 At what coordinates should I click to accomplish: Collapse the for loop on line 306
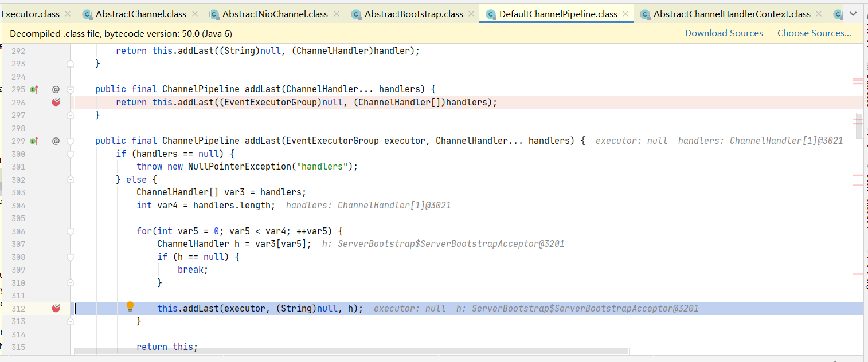pos(71,231)
